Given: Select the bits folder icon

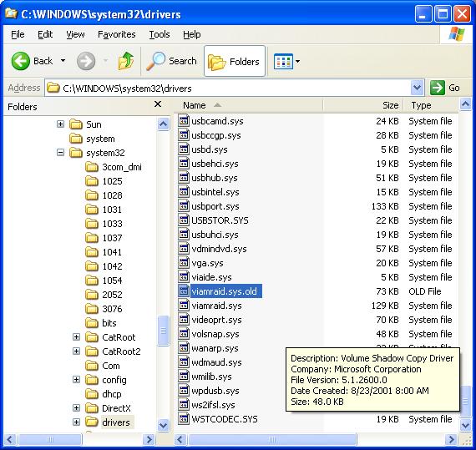Looking at the screenshot, I should pyautogui.click(x=92, y=323).
